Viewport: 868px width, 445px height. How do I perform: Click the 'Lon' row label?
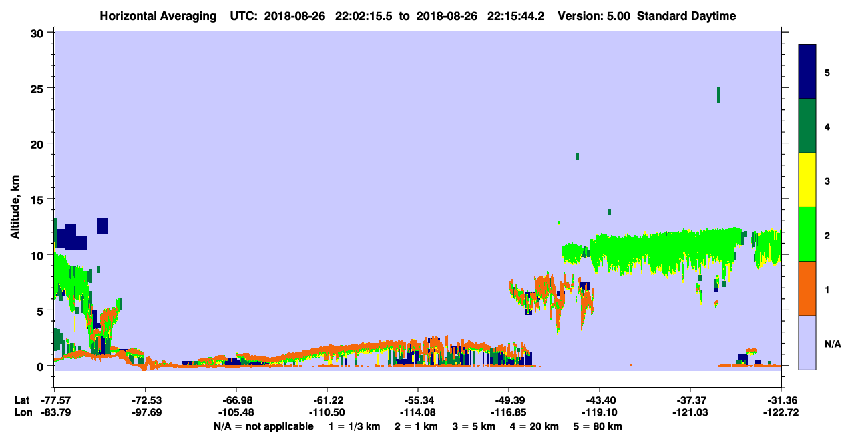pos(22,412)
